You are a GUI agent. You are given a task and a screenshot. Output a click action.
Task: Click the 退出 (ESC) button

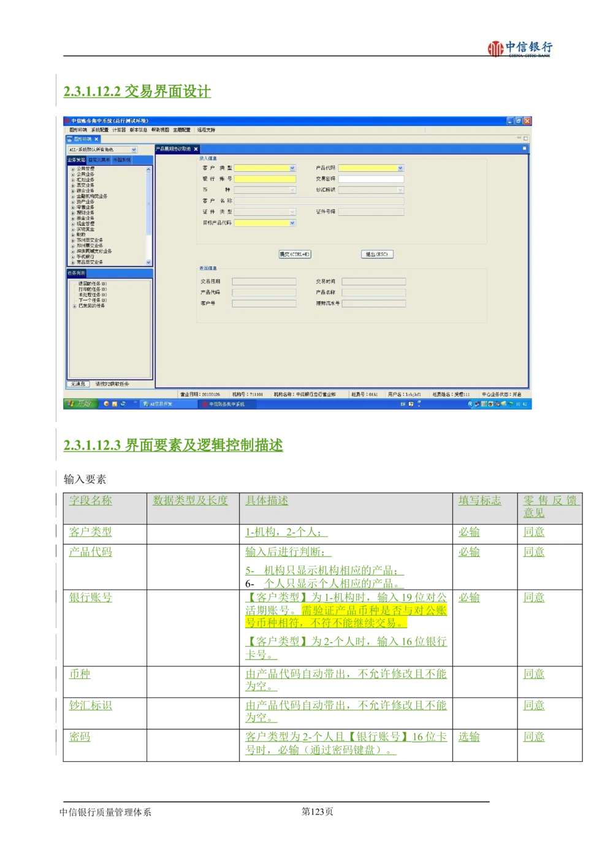[376, 254]
